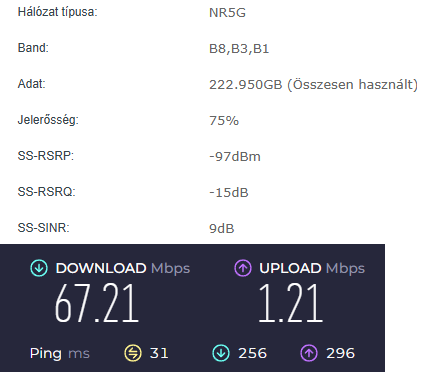The height and width of the screenshot is (382, 432).
Task: Click the 9dB SS-SINR value
Action: pyautogui.click(x=222, y=229)
